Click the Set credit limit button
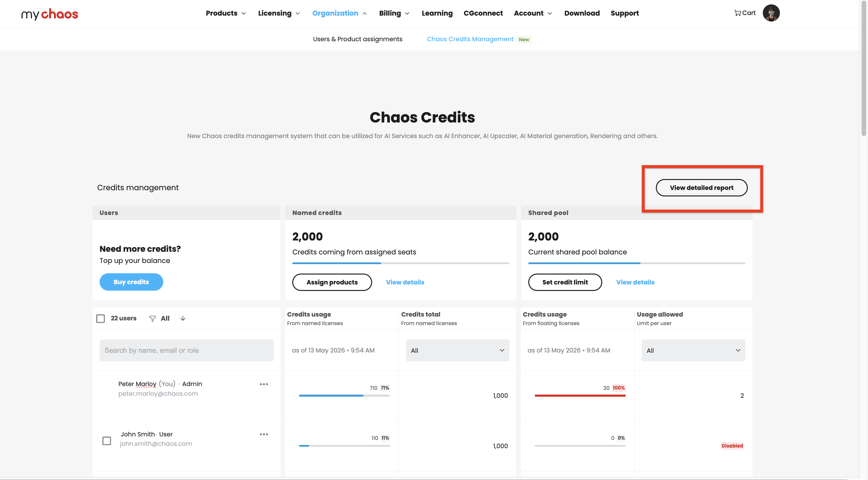This screenshot has height=480, width=868. (x=565, y=282)
